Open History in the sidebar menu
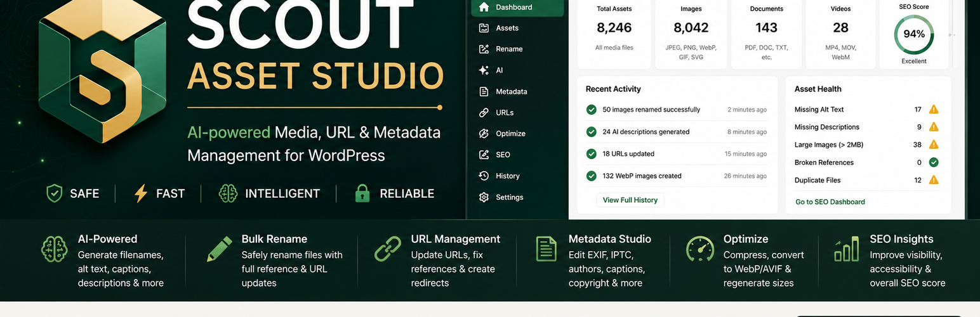This screenshot has width=980, height=317. tap(517, 176)
